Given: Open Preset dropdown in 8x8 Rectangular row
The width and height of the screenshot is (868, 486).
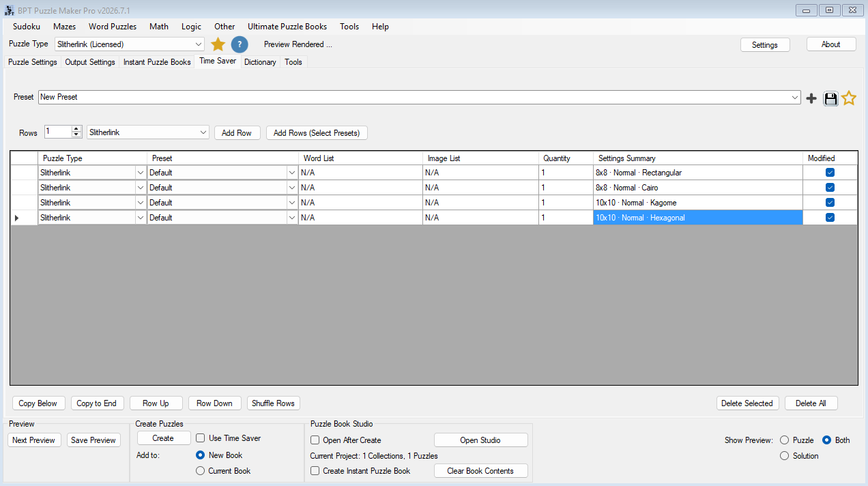Looking at the screenshot, I should 292,173.
